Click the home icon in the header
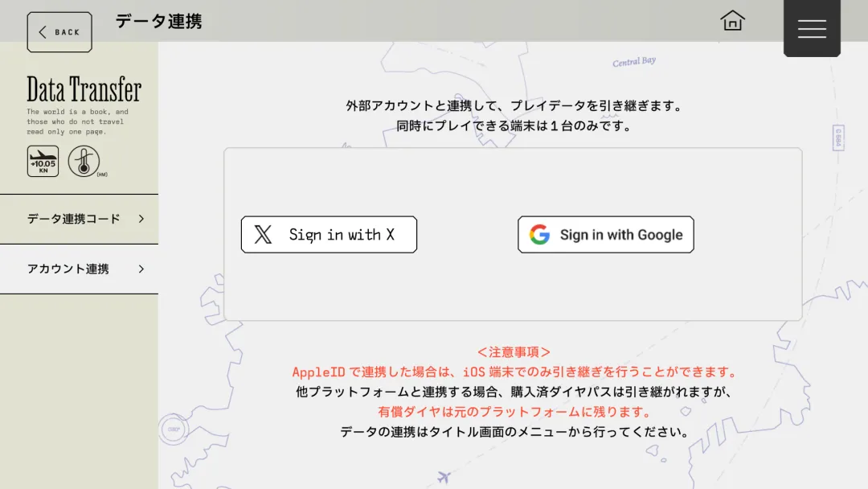 (732, 21)
